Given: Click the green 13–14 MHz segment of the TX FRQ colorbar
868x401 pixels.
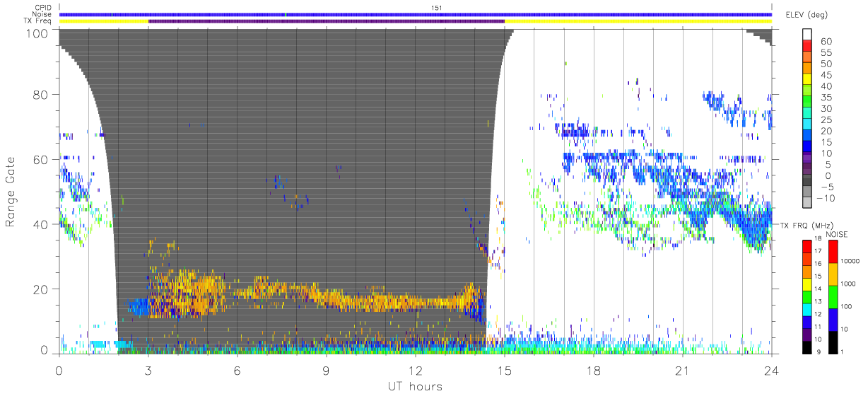Looking at the screenshot, I should 807,296.
